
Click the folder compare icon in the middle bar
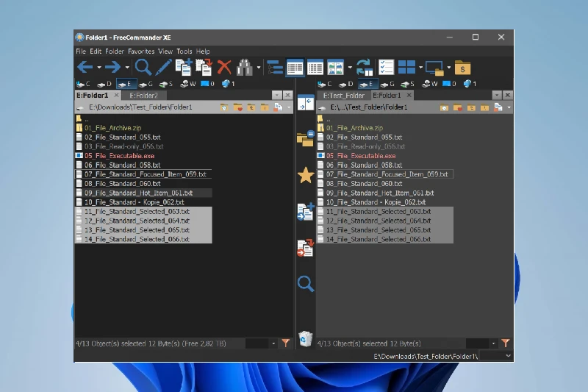click(306, 138)
